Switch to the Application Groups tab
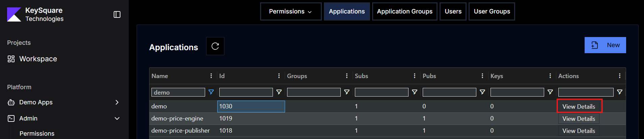The width and height of the screenshot is (644, 139). pos(404,11)
